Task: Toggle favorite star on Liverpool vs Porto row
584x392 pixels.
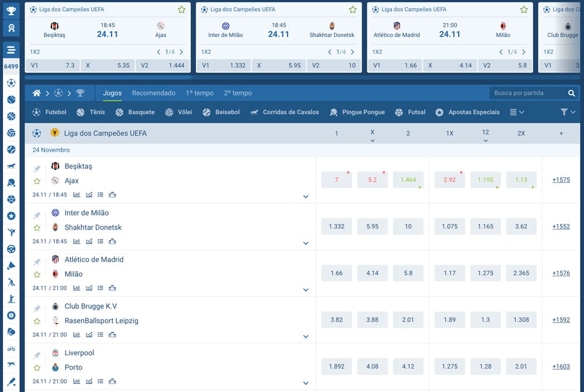Action: click(37, 368)
